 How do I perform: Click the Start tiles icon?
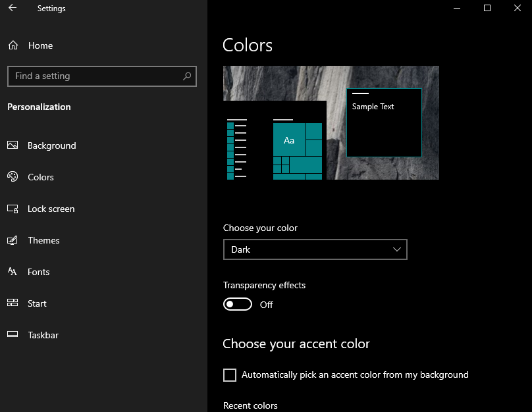(x=13, y=303)
